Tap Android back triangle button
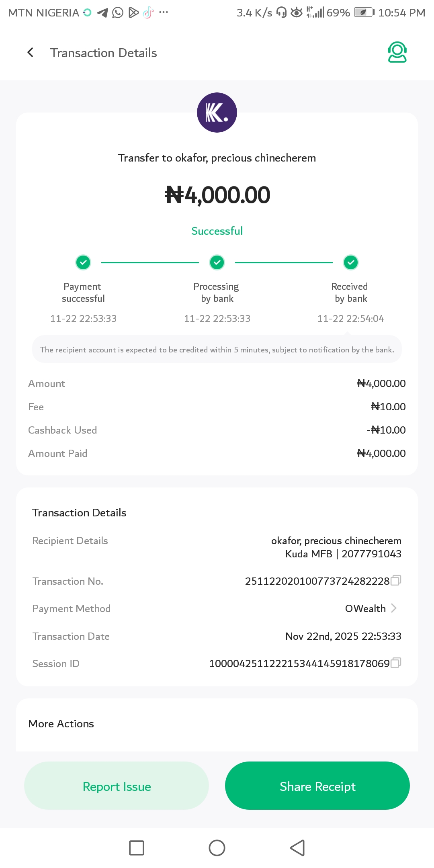Viewport: 434px width, 868px height. click(297, 848)
